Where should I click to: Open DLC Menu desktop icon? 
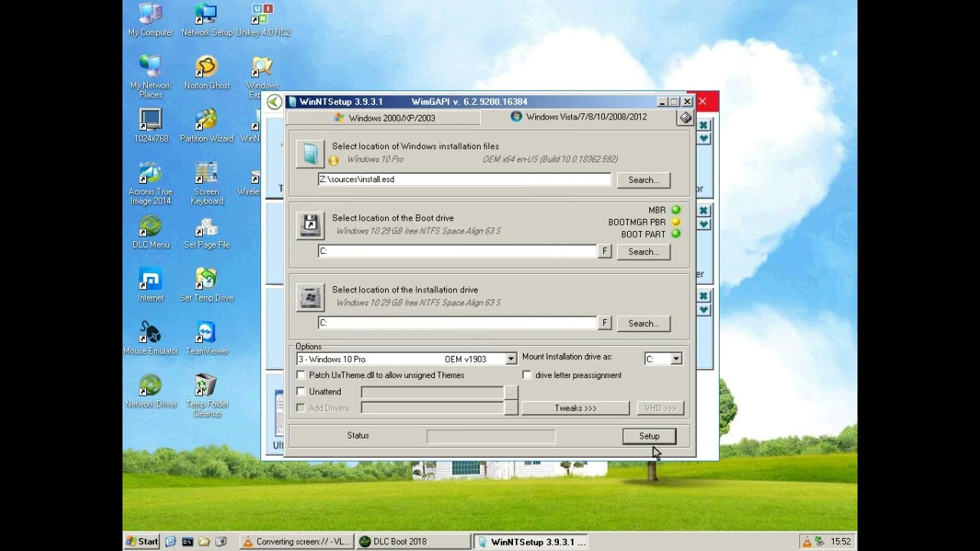point(151,233)
